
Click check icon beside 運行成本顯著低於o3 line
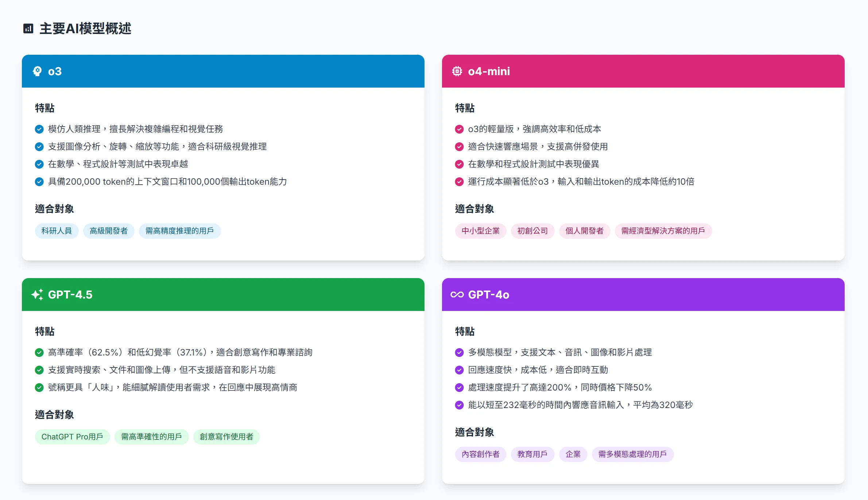point(460,182)
